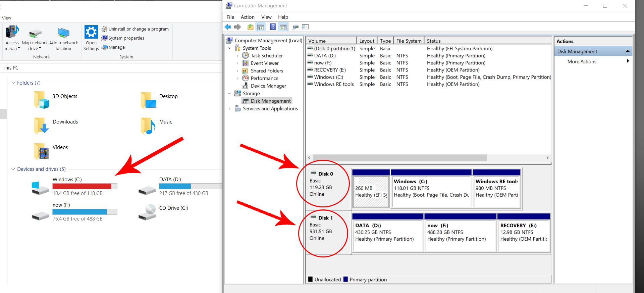The image size is (644, 293).
Task: Select DATA (D:) drive in Explorer
Action: (180, 186)
